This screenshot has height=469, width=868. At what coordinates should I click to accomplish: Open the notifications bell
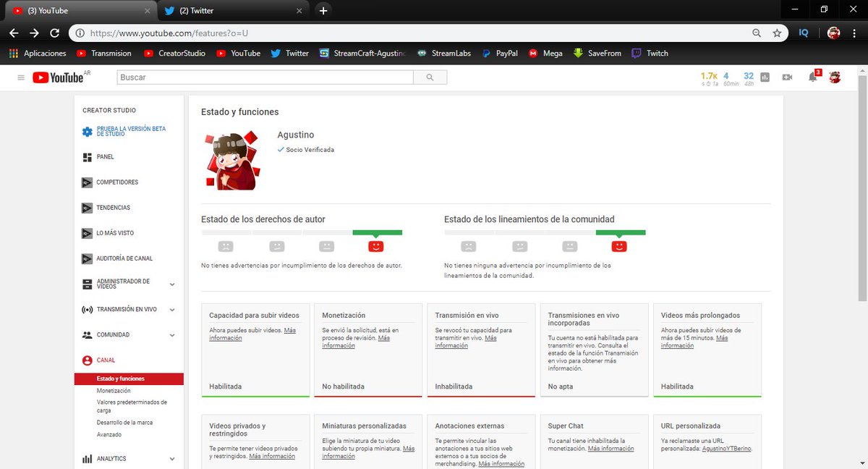tap(813, 77)
